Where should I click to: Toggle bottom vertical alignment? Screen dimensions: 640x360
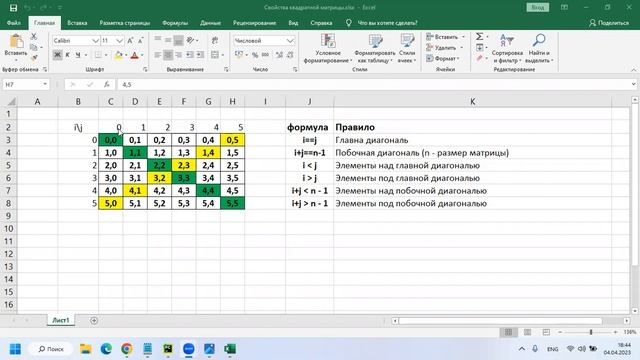[178, 40]
